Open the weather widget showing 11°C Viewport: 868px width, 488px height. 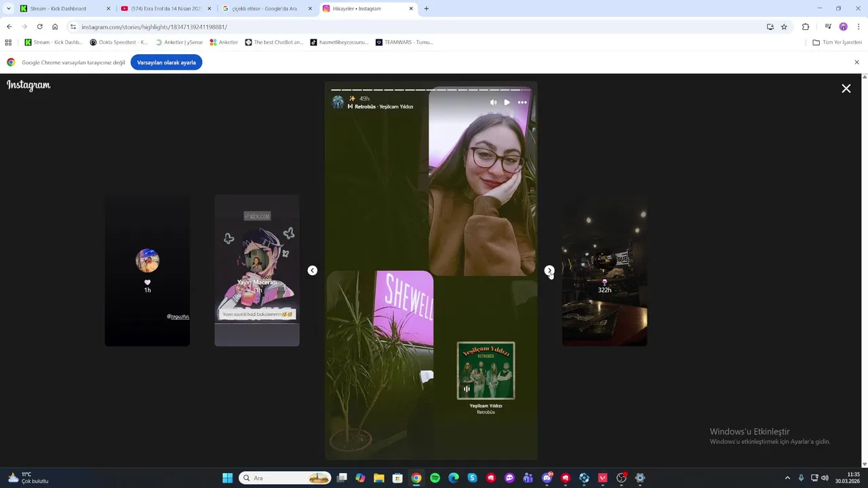click(28, 478)
